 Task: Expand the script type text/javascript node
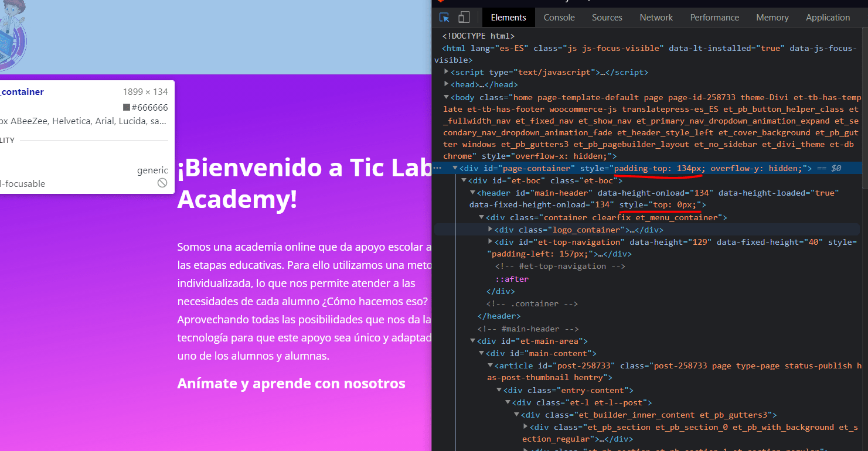[x=447, y=72]
